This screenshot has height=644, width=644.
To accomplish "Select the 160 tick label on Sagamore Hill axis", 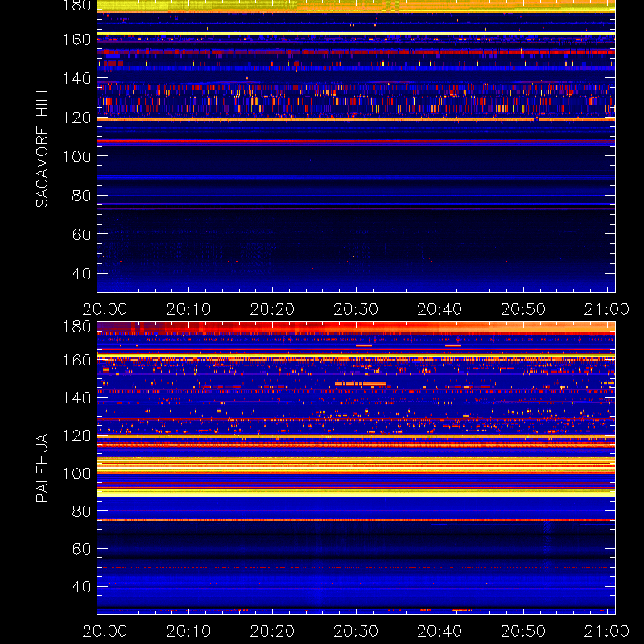I will [76, 39].
